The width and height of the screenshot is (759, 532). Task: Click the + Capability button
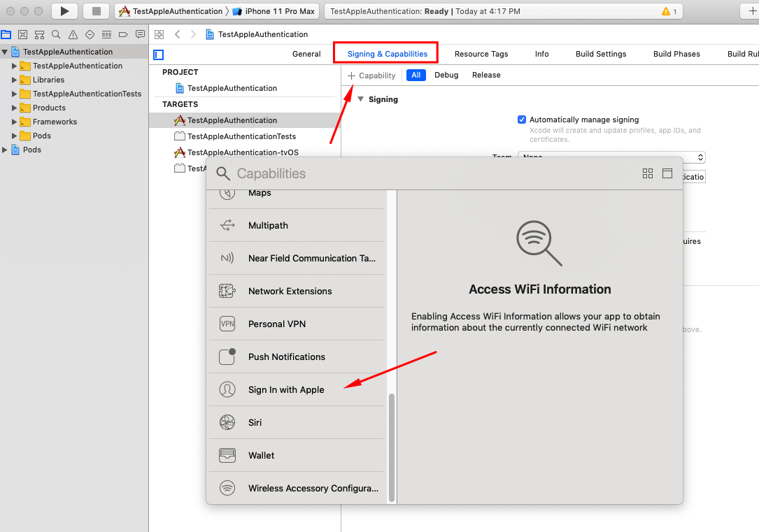click(x=371, y=76)
